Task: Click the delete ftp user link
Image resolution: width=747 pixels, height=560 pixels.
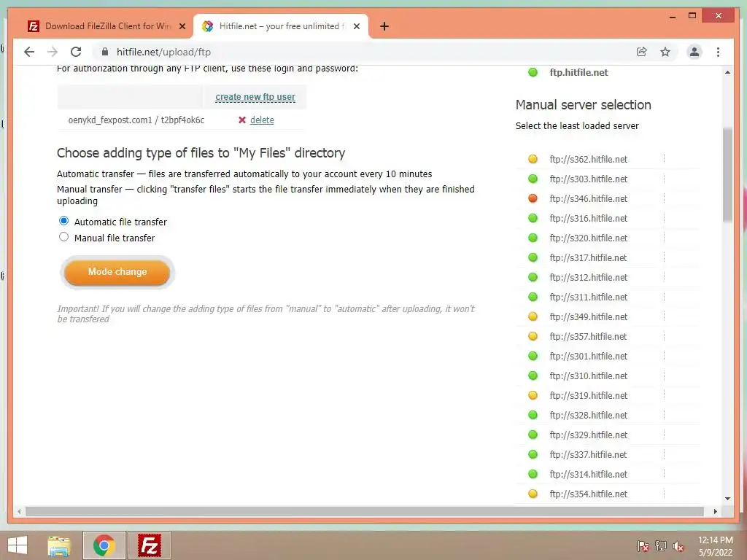Action: coord(262,120)
